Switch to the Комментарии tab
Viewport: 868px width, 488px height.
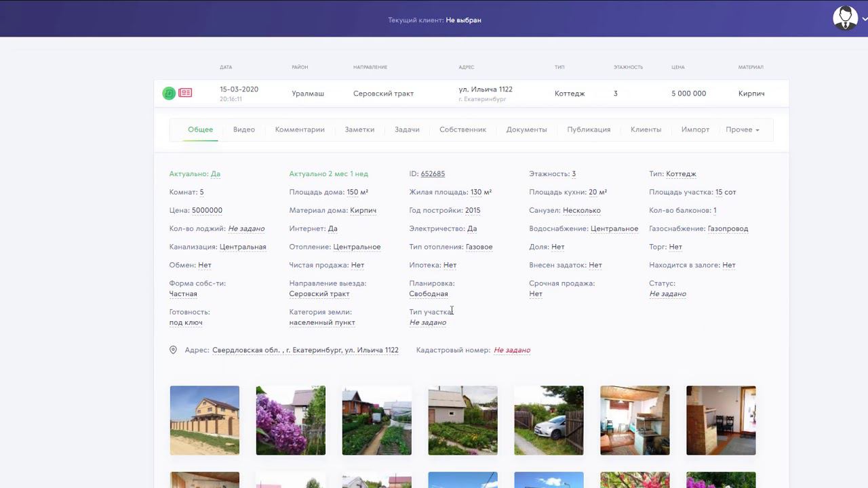[x=300, y=129]
